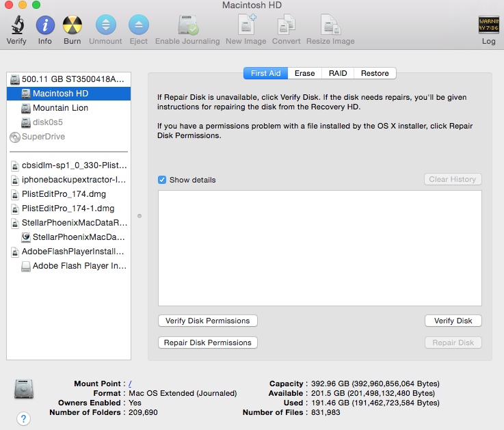
Task: Select the disk0s5 partition
Action: pos(69,122)
